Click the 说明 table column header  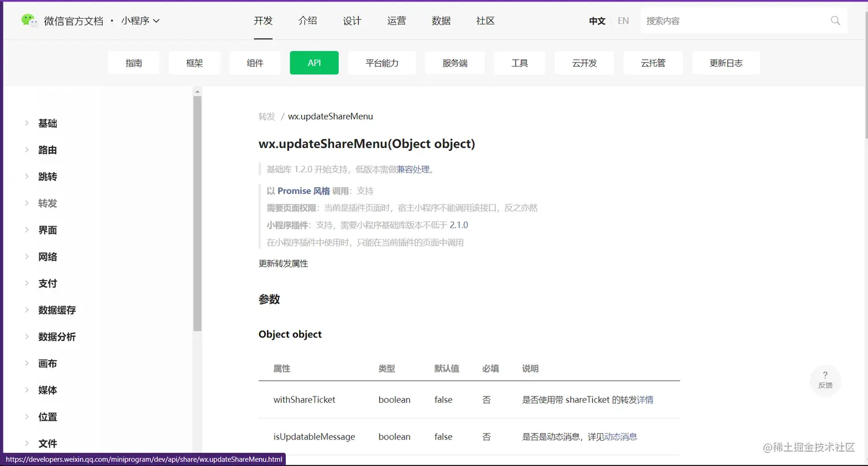coord(530,368)
